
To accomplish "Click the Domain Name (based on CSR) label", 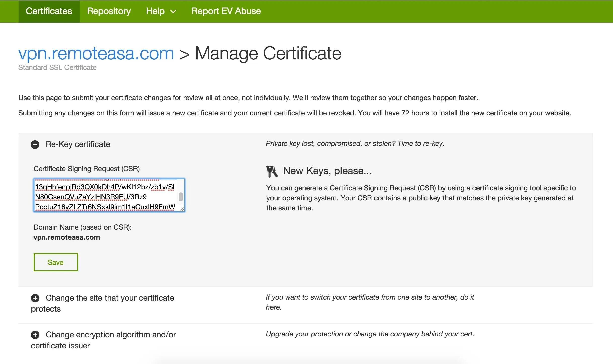I will click(x=83, y=227).
